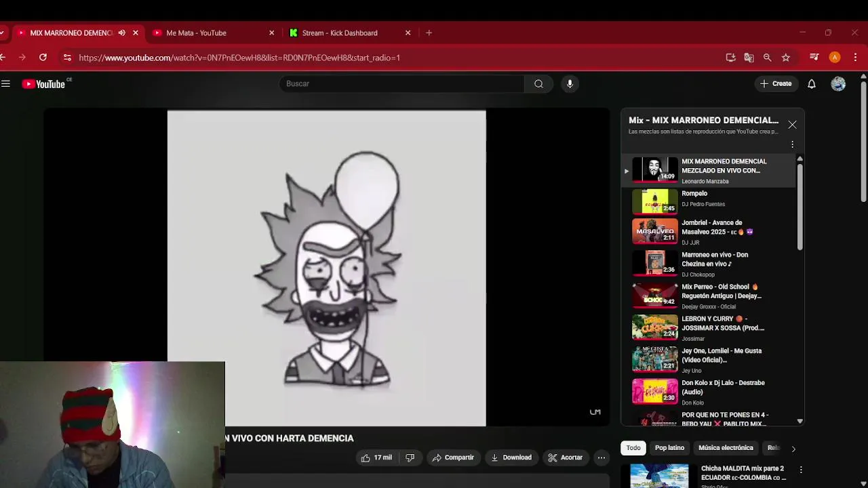Select the Todo filter chip
This screenshot has width=868, height=488.
pos(633,448)
